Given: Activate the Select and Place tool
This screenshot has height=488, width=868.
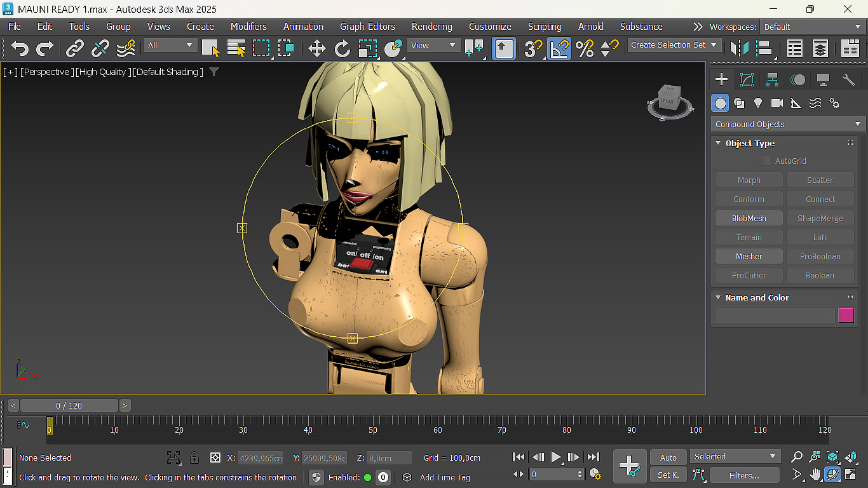Looking at the screenshot, I should [x=393, y=48].
